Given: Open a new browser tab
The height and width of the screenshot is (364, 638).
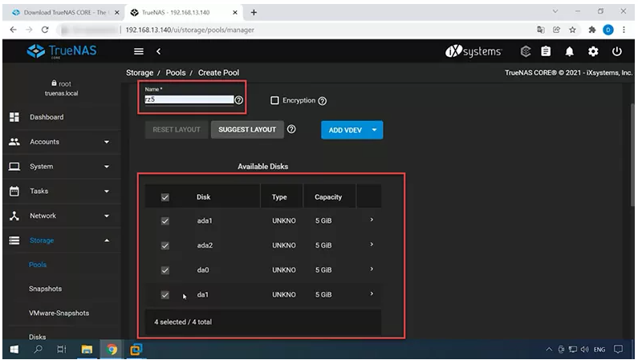Looking at the screenshot, I should (254, 13).
